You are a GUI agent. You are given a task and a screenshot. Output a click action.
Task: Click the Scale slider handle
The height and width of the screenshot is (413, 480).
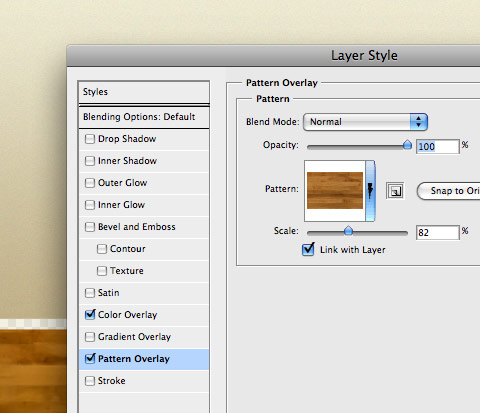pyautogui.click(x=348, y=231)
